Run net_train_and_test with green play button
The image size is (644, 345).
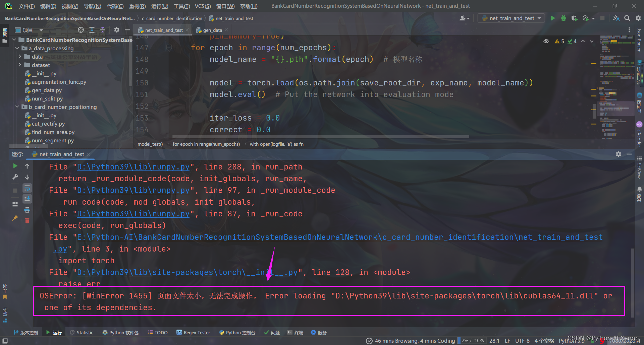(x=553, y=18)
